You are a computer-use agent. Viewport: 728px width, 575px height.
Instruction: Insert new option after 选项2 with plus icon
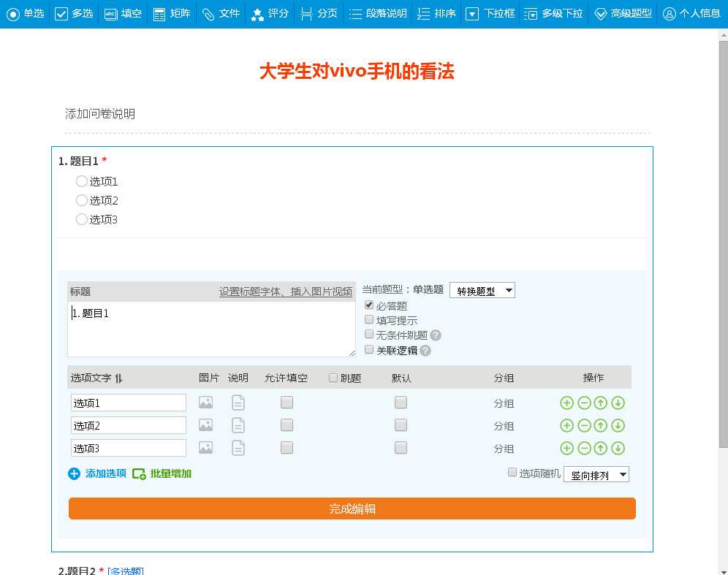tap(567, 425)
